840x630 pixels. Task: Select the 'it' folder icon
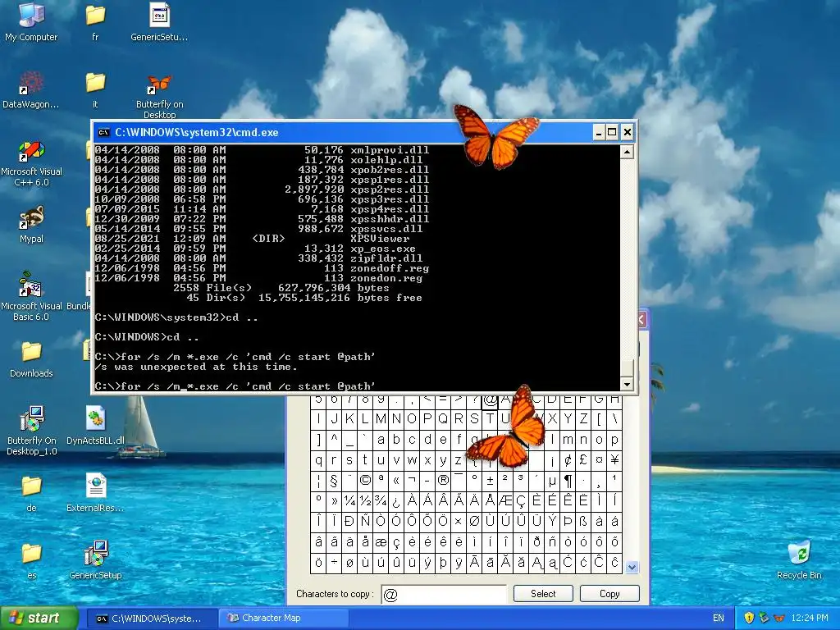tap(95, 89)
